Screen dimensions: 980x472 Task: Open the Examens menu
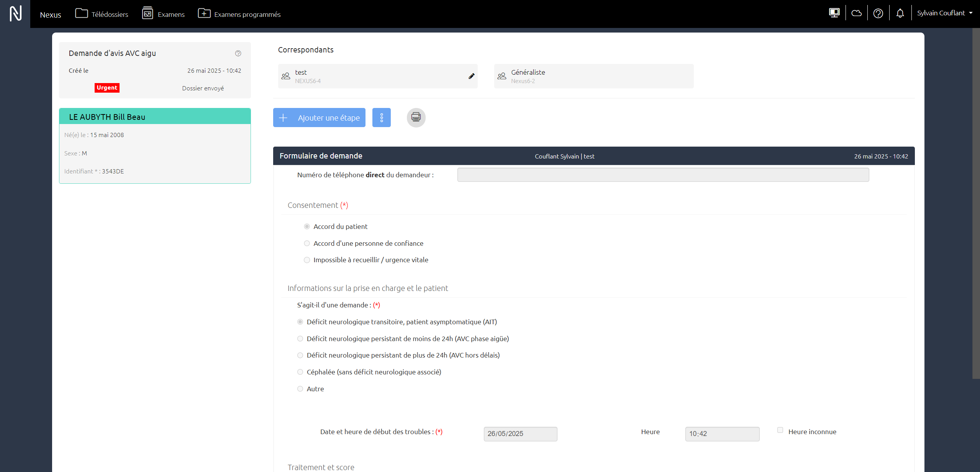163,14
